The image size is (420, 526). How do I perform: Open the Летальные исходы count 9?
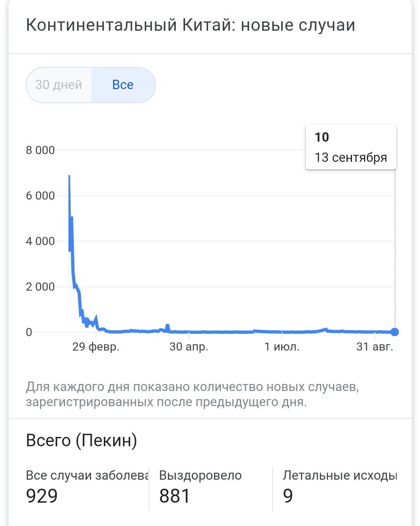tap(288, 496)
